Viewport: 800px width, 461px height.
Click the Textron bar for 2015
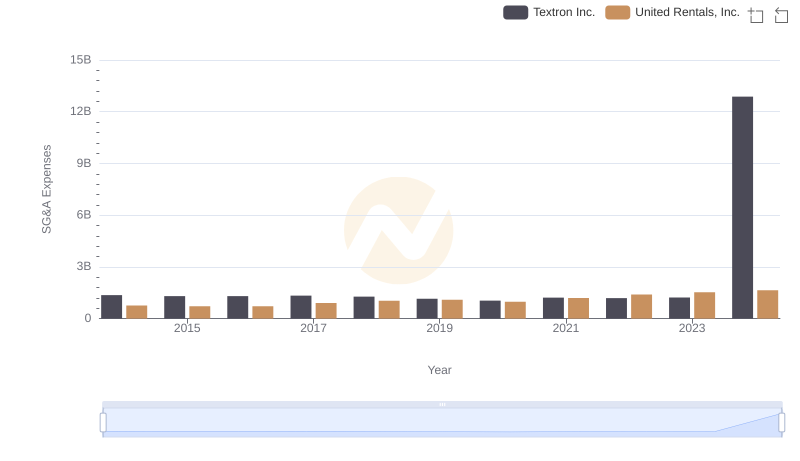(174, 308)
